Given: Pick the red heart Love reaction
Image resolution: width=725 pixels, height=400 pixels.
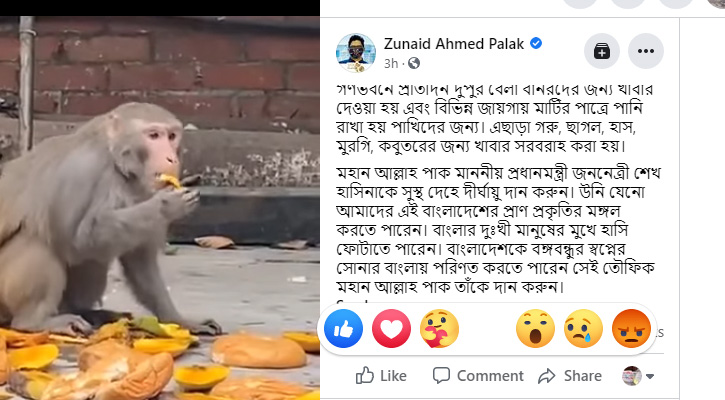Looking at the screenshot, I should (x=391, y=329).
